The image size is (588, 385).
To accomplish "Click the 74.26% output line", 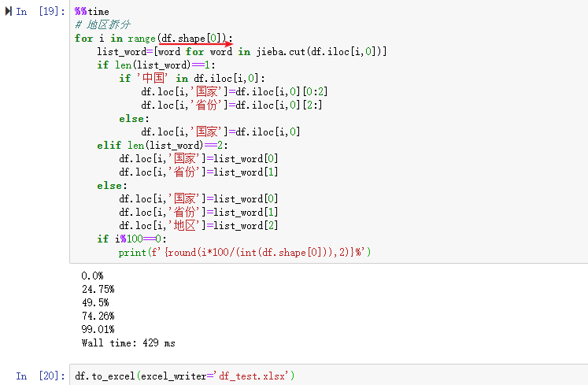I will 97,317.
